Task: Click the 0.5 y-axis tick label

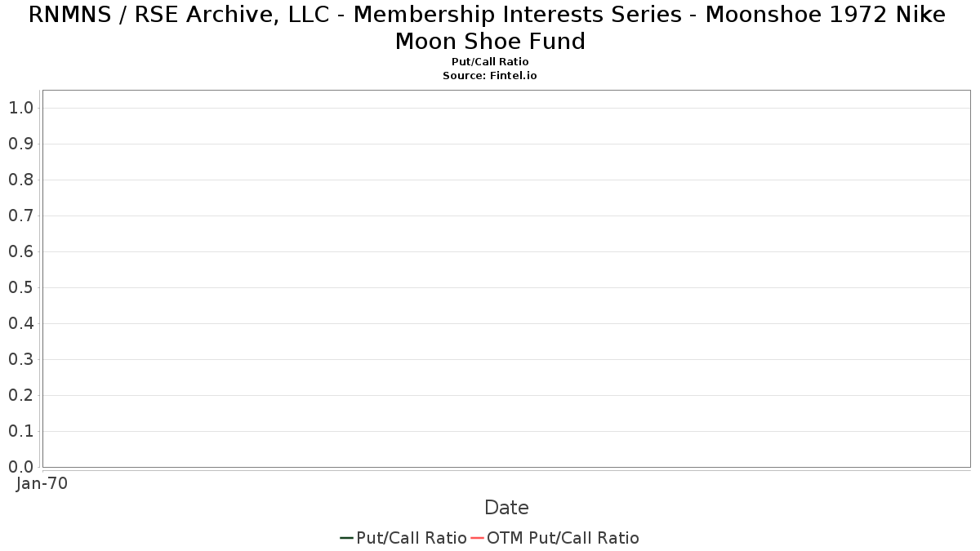Action: point(20,287)
